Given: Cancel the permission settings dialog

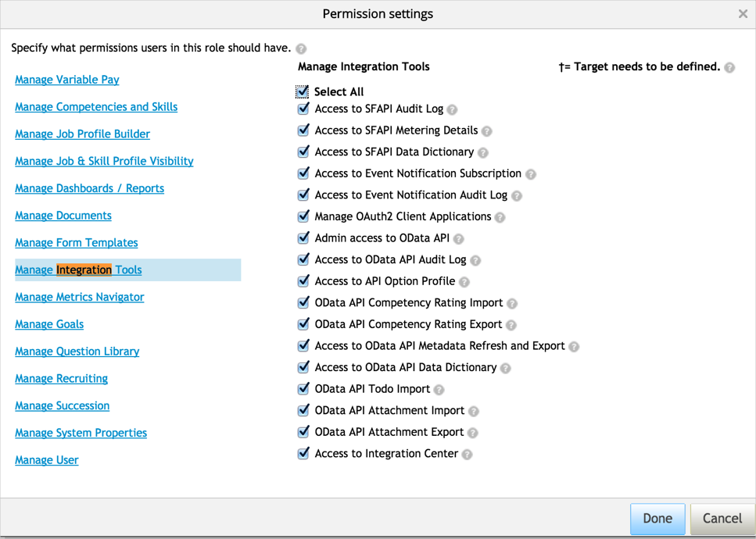Looking at the screenshot, I should coord(722,519).
